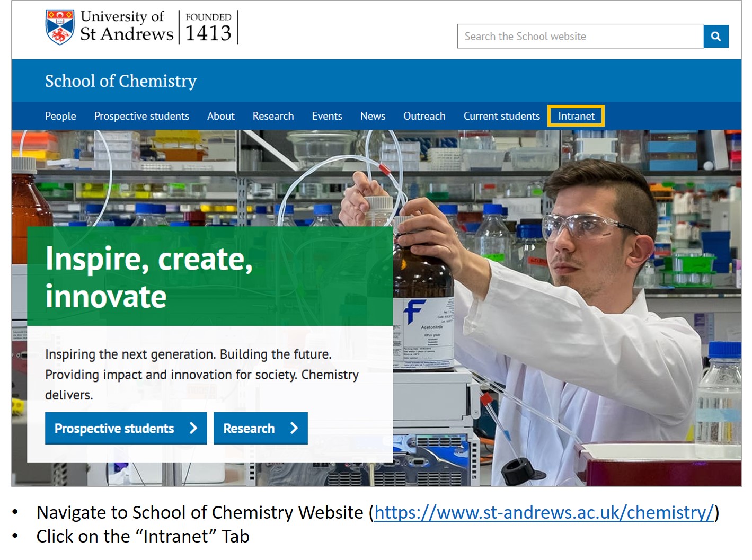Open the Current students menu item
Viewport: 752px width, 560px height.
click(x=501, y=115)
